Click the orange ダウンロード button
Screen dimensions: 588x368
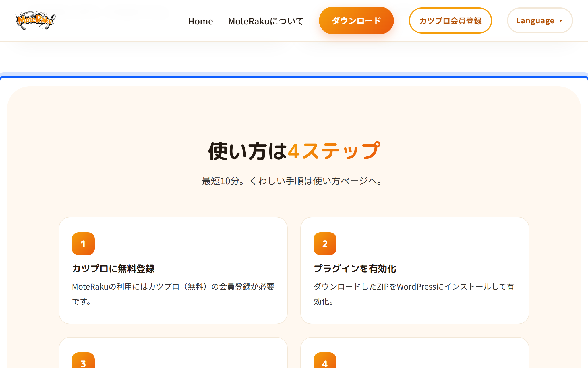tap(356, 21)
